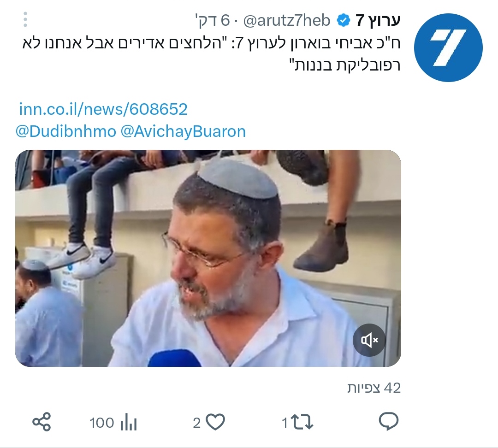Open the view analytics bar chart icon
Image resolution: width=498 pixels, height=448 pixels.
(128, 423)
